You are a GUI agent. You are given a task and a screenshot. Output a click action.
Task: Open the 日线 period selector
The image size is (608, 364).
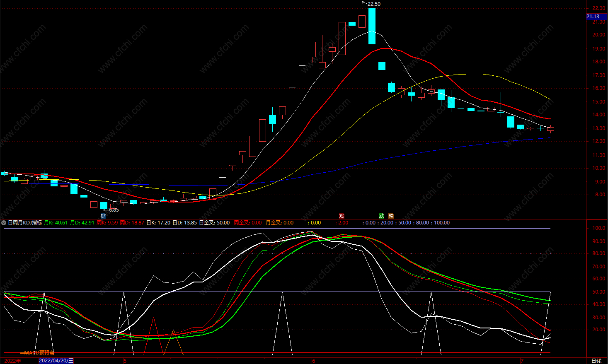(x=596, y=361)
